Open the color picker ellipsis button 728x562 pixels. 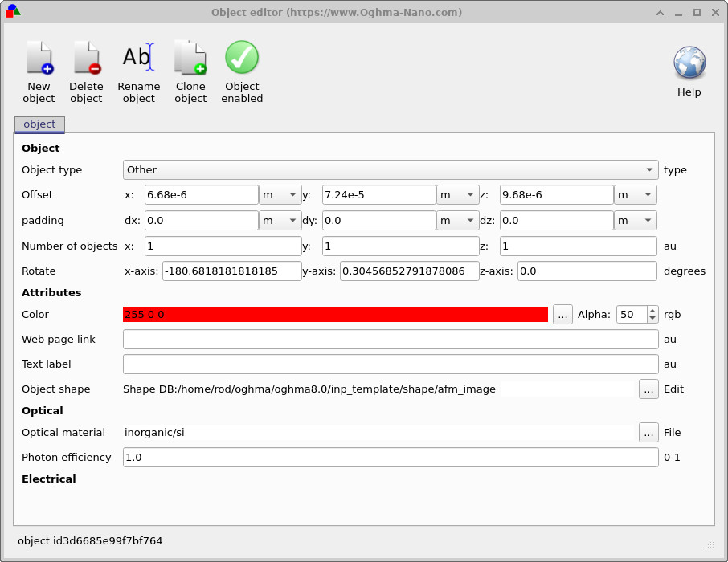coord(562,314)
